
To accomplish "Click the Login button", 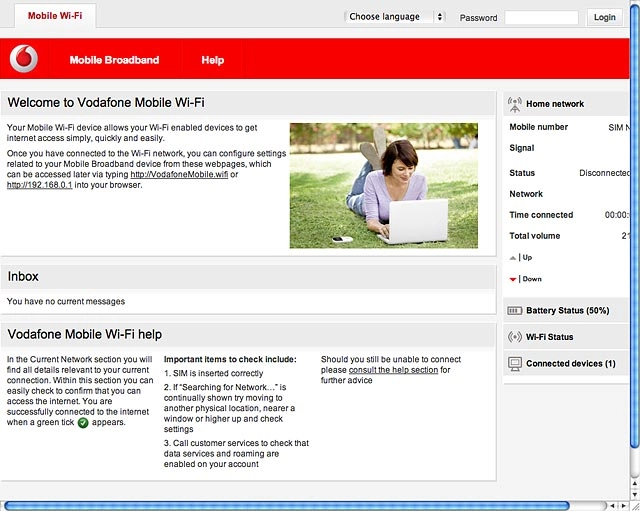I will click(x=604, y=17).
